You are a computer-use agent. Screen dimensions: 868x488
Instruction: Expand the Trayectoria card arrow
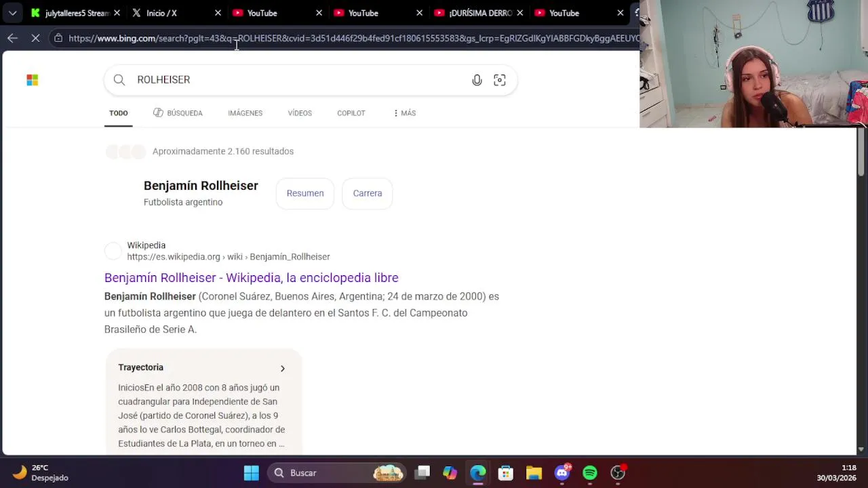pos(283,368)
